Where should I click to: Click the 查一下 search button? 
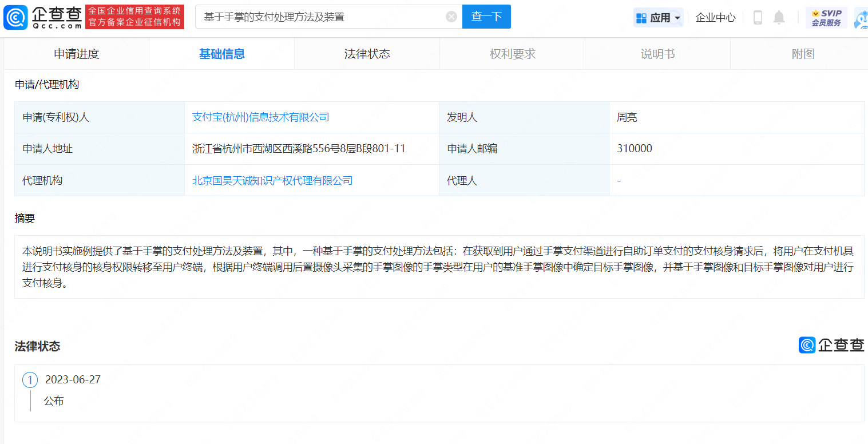tap(486, 17)
